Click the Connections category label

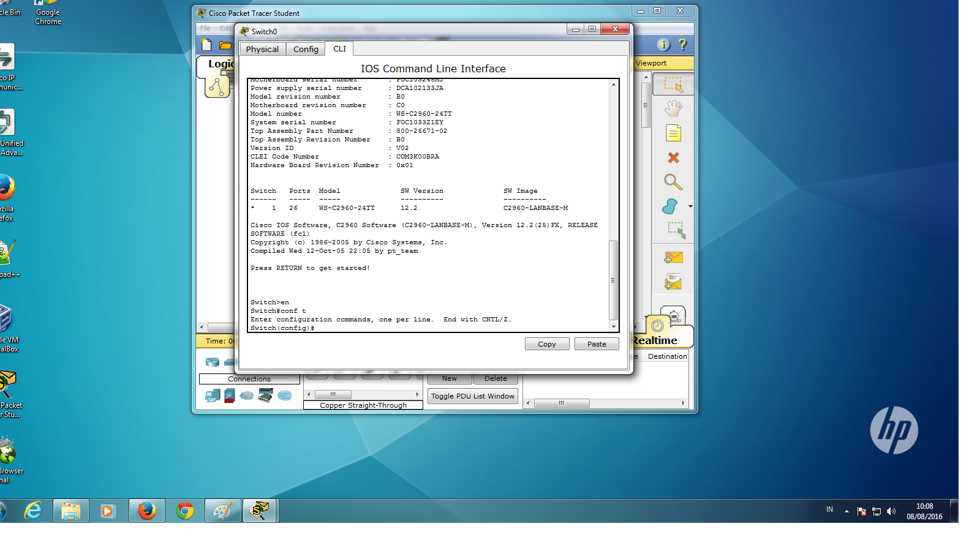249,379
